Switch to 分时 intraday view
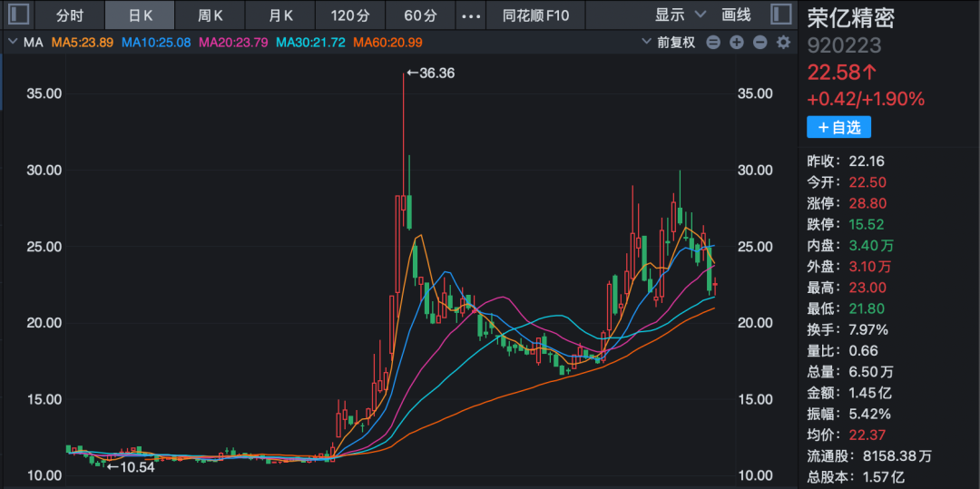980x489 pixels. tap(70, 15)
